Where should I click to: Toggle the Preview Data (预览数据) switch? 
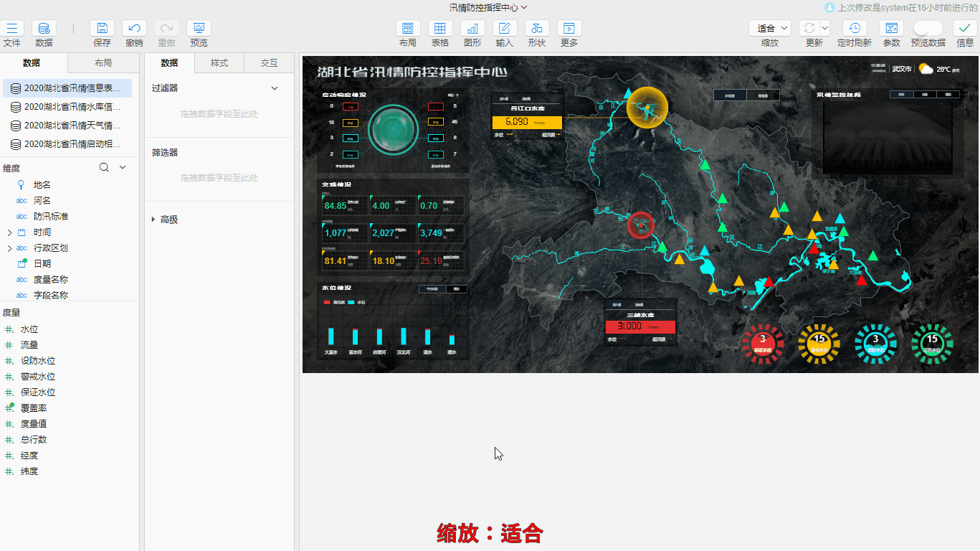coord(928,28)
